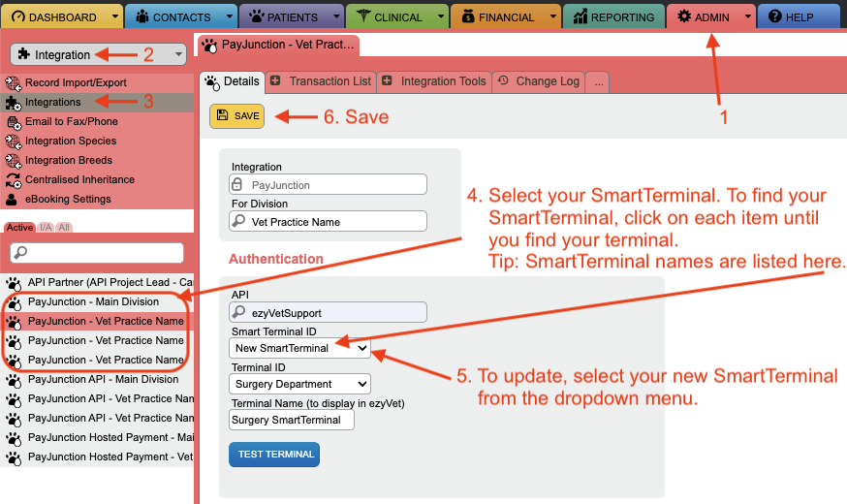Click the TEST TERMINAL button
Image resolution: width=847 pixels, height=504 pixels.
(274, 455)
